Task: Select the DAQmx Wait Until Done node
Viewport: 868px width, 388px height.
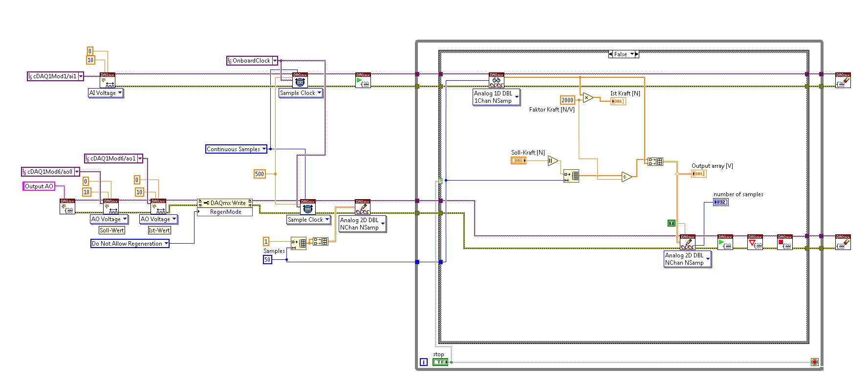Action: pos(755,242)
